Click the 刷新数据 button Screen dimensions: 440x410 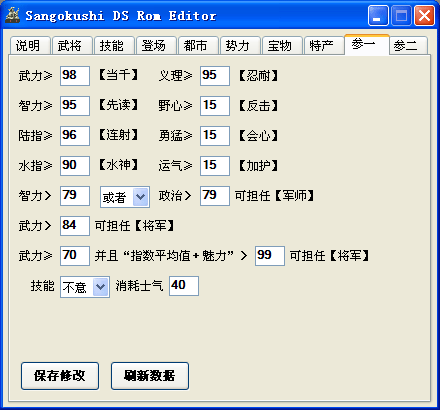150,376
